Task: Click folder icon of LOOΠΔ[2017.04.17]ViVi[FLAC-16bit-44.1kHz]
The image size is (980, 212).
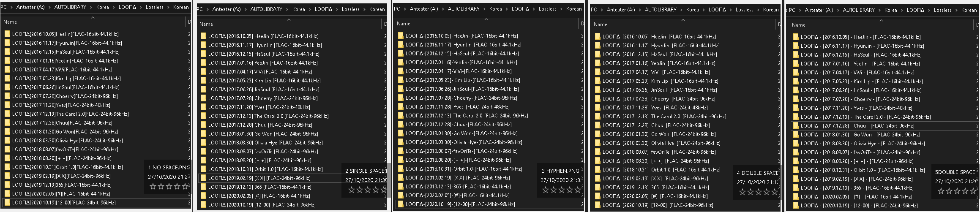Action: pyautogui.click(x=7, y=70)
